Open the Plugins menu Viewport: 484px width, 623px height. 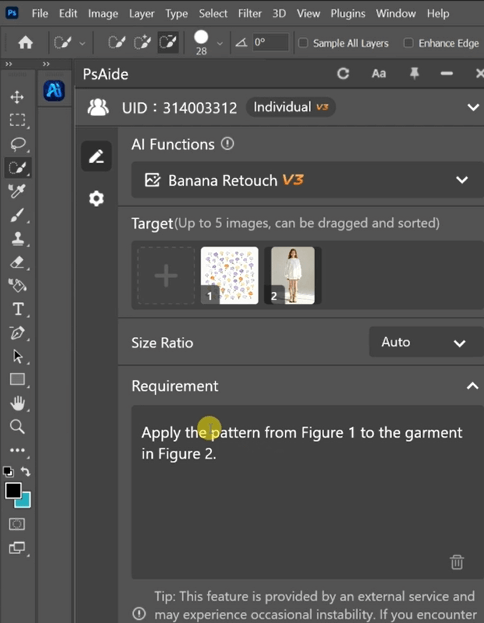tap(348, 14)
